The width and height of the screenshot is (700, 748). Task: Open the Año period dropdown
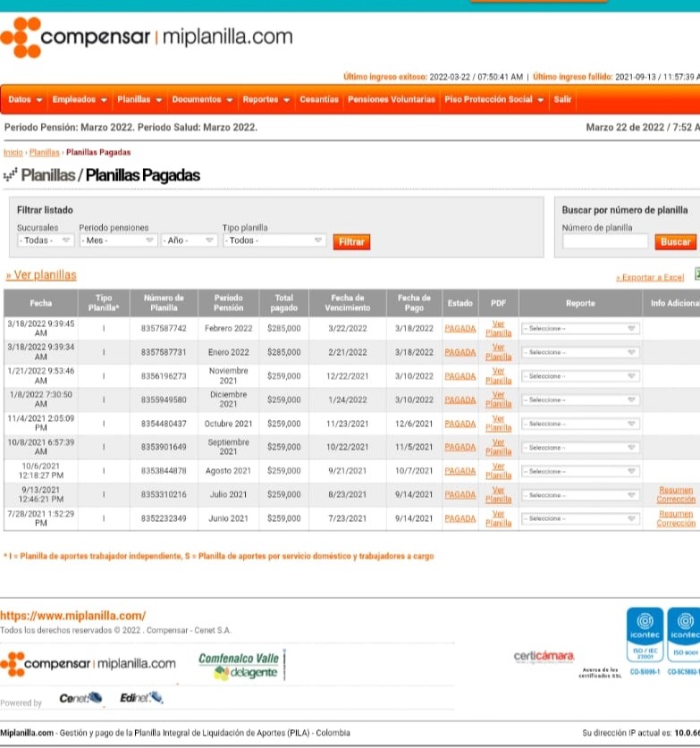tap(190, 240)
